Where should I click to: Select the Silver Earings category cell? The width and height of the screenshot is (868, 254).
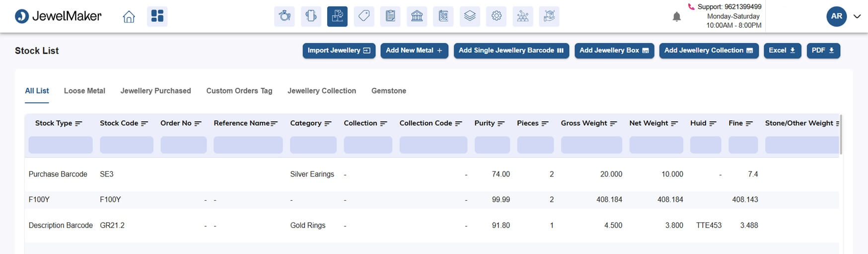click(312, 174)
